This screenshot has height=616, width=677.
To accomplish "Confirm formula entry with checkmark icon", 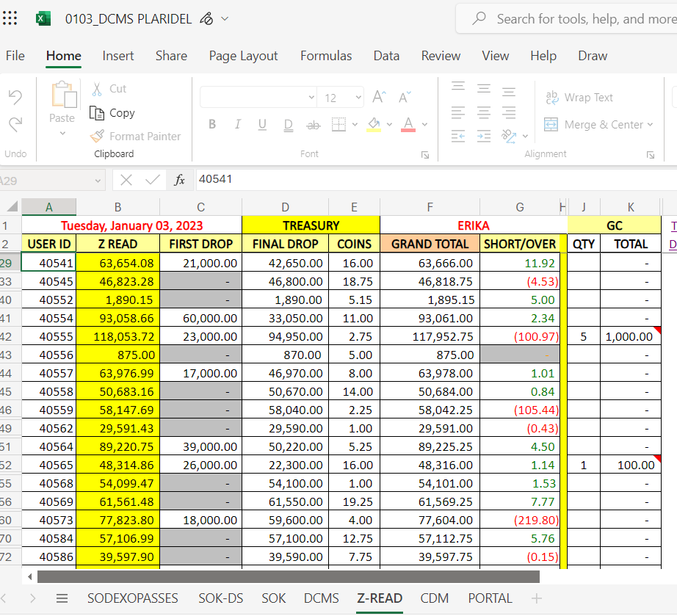I will point(153,180).
